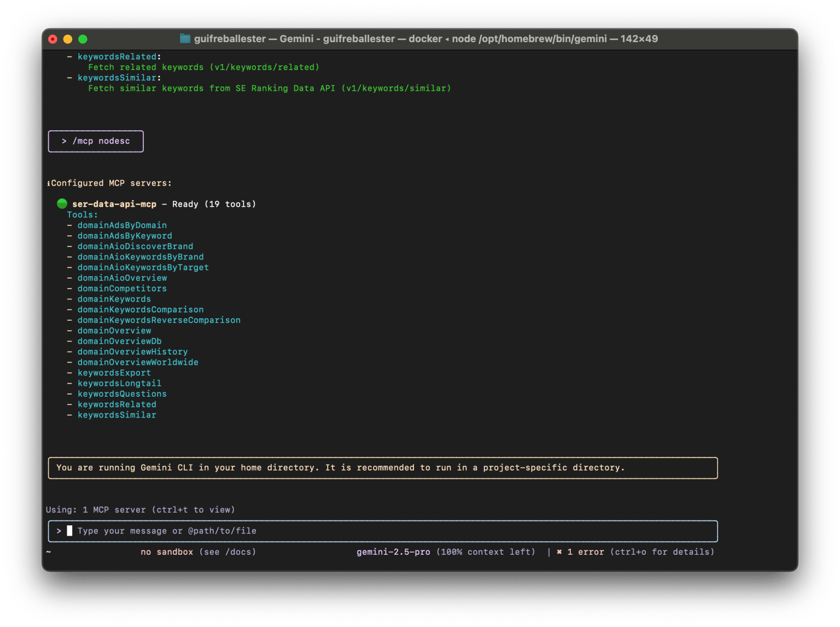Open the gemini-2.5-pro model selector
The height and width of the screenshot is (627, 840).
click(x=393, y=552)
